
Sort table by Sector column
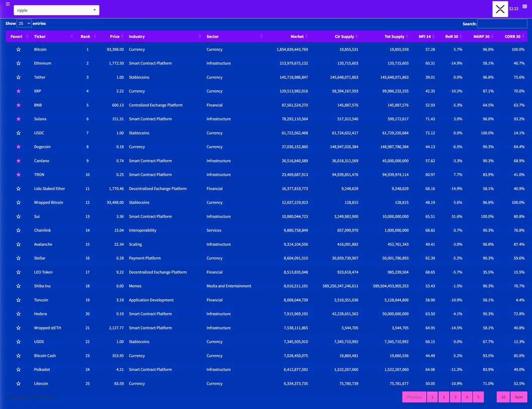coord(234,36)
